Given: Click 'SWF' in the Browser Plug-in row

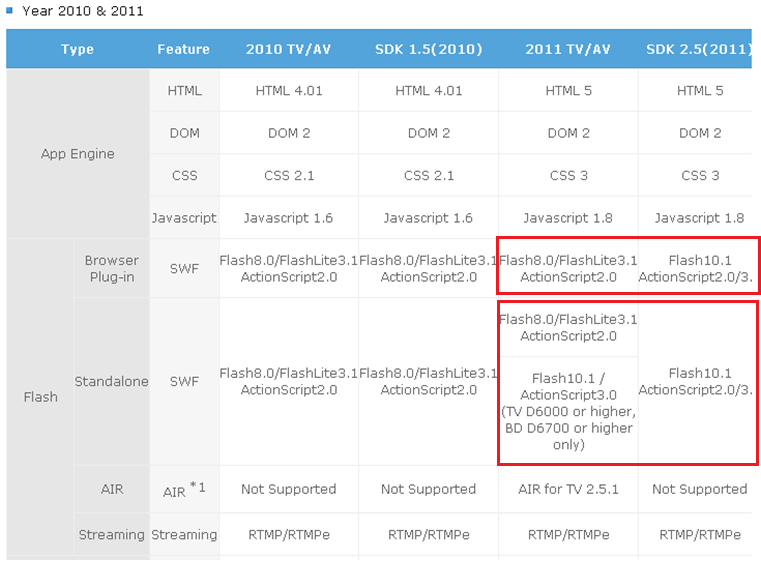Looking at the screenshot, I should pyautogui.click(x=184, y=268).
